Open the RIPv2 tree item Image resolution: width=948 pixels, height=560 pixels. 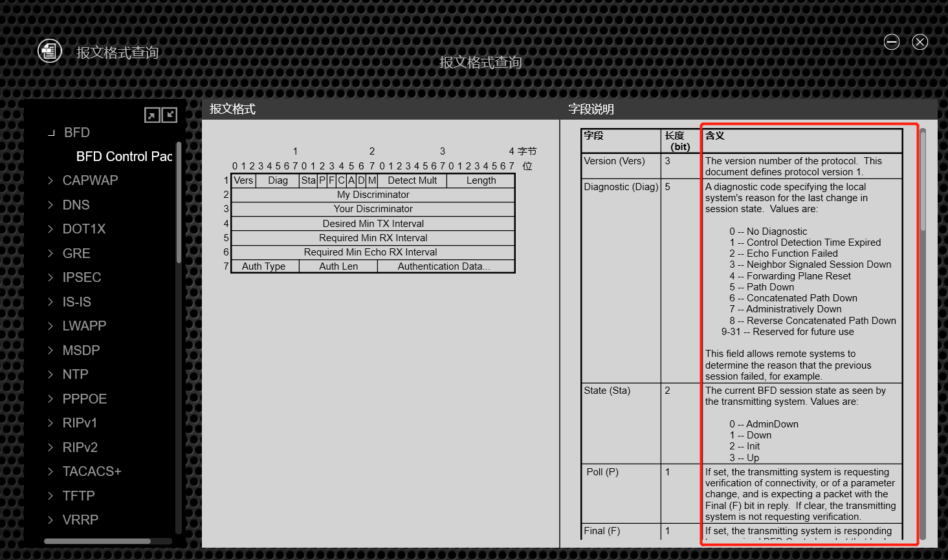click(x=80, y=447)
